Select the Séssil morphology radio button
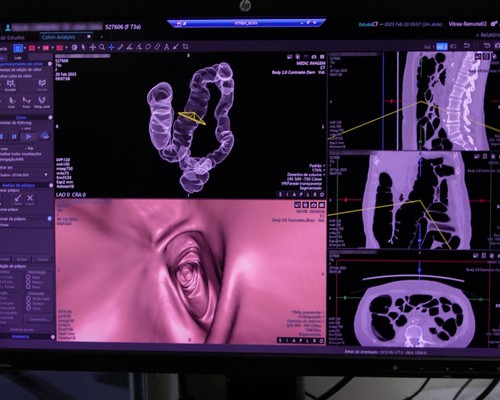The width and height of the screenshot is (500, 400). click(28, 277)
